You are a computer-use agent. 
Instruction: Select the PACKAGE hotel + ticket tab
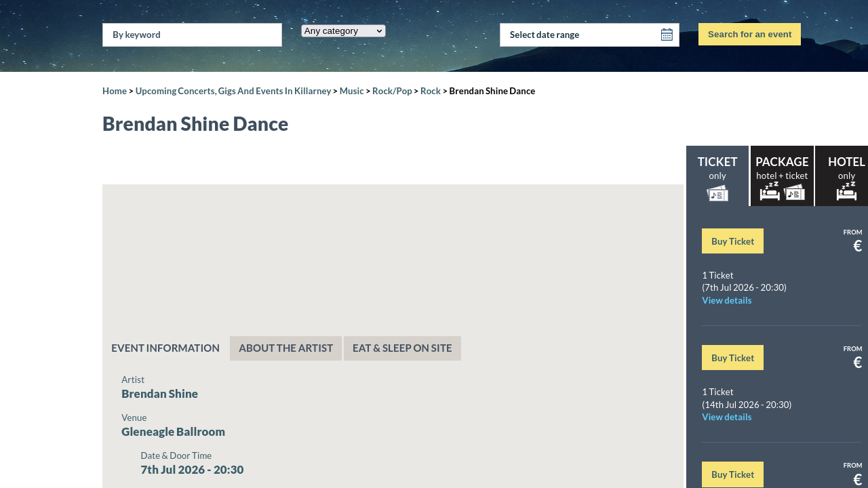pyautogui.click(x=782, y=176)
